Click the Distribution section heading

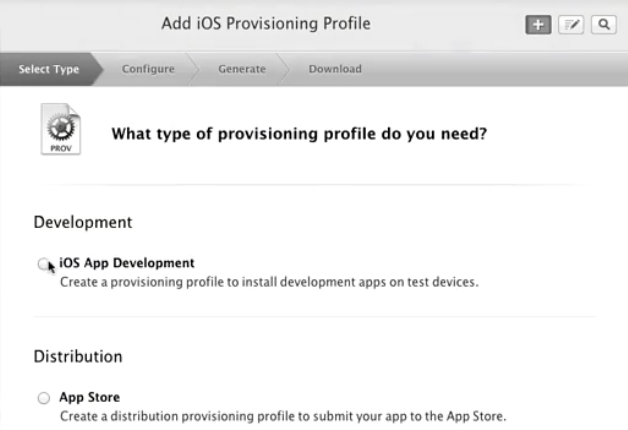pos(78,356)
